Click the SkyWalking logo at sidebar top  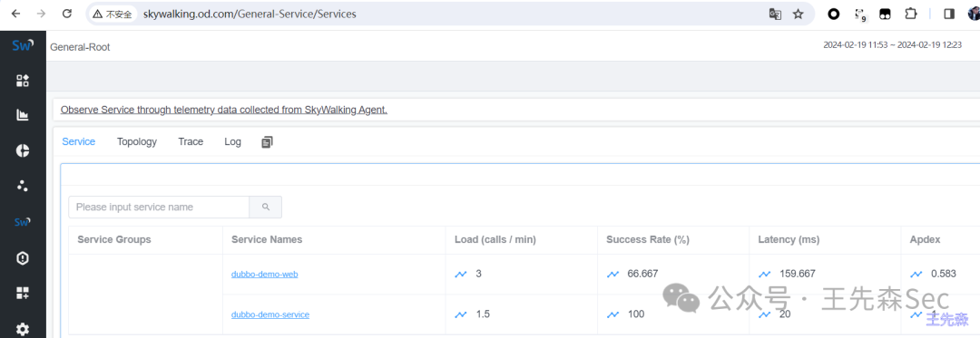click(x=23, y=45)
